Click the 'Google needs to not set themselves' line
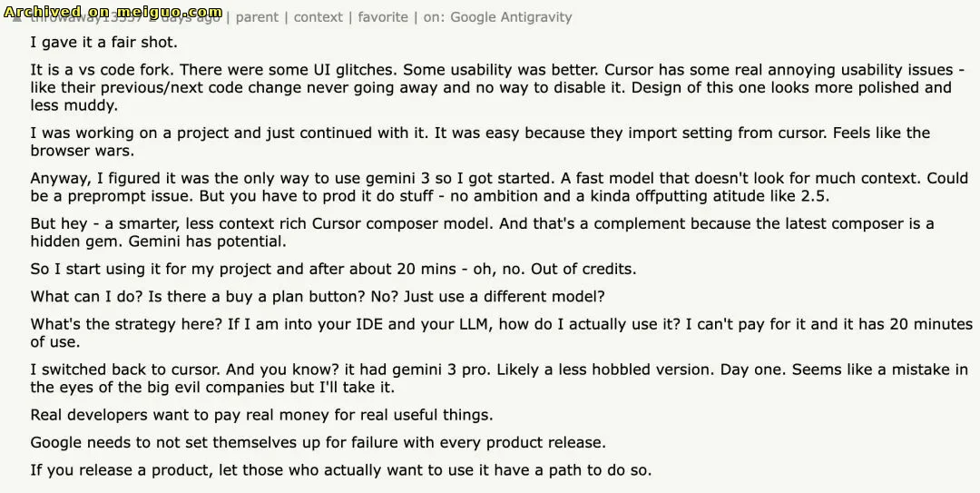Screen dimensions: 980x493 318,443
